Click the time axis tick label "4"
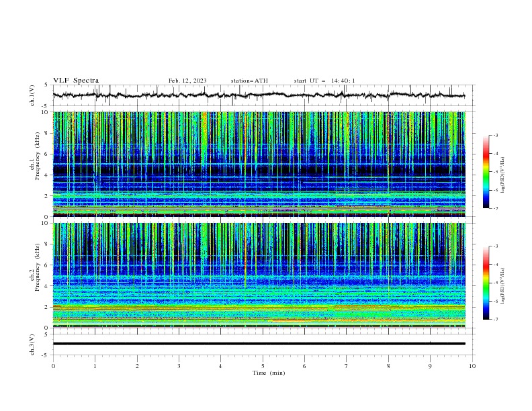The width and height of the screenshot is (532, 411). pyautogui.click(x=220, y=366)
